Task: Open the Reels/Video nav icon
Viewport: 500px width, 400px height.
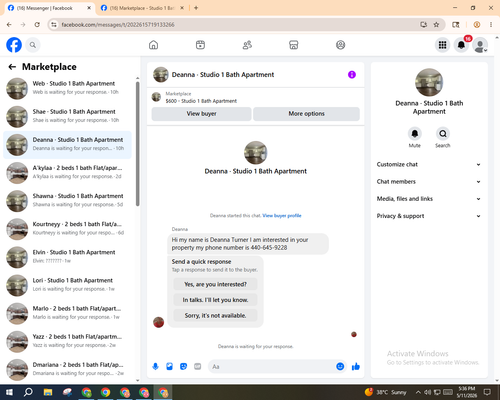Action: (x=200, y=45)
